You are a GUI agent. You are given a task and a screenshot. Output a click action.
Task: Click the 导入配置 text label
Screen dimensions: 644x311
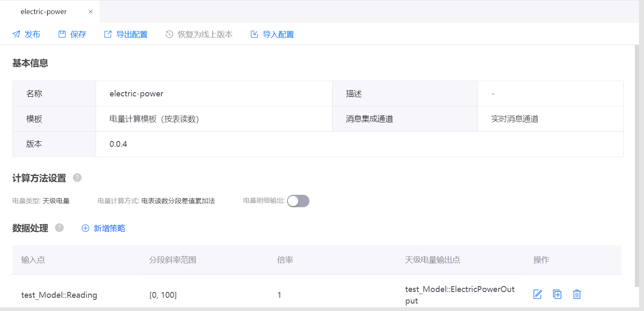[278, 34]
